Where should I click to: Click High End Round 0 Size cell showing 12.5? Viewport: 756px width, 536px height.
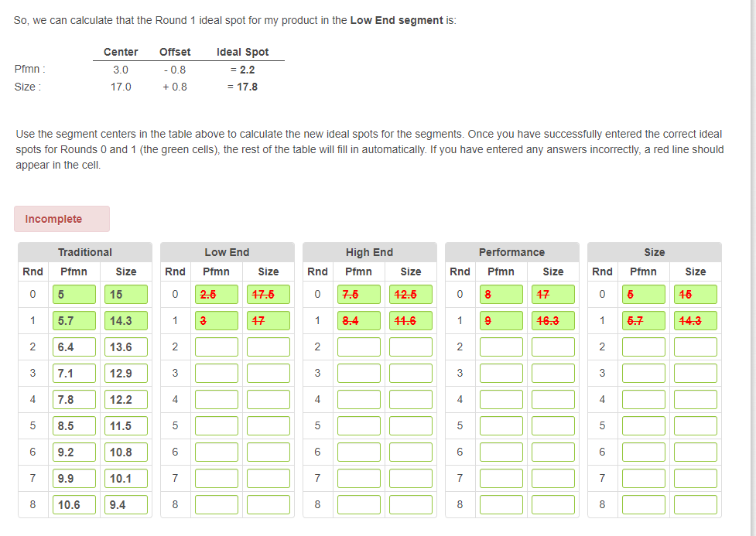pos(411,294)
